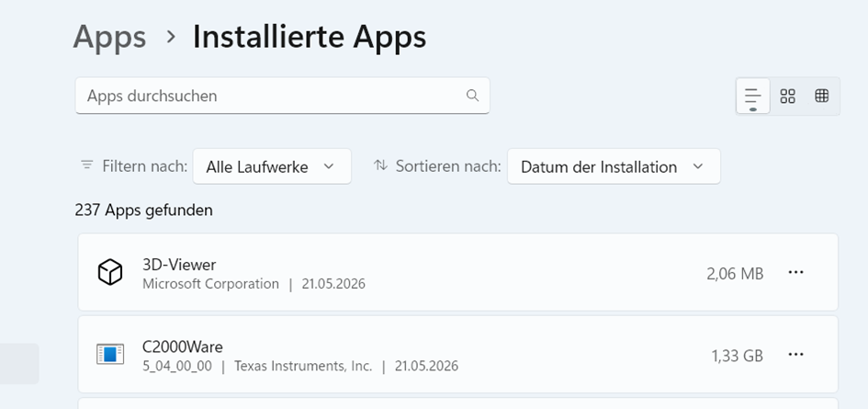
Task: Click the Installierte Apps breadcrumb title
Action: pyautogui.click(x=310, y=37)
